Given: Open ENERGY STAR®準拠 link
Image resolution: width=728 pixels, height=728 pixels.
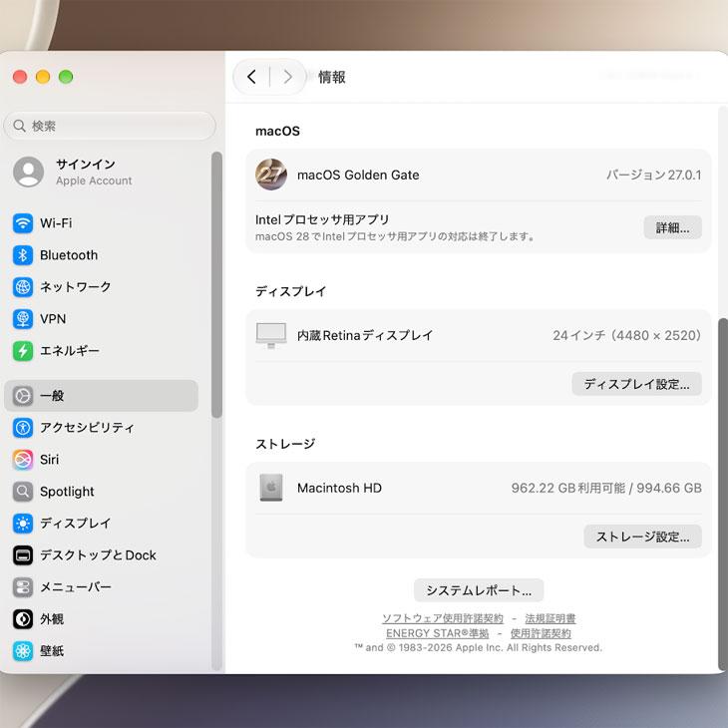Looking at the screenshot, I should pos(438,633).
